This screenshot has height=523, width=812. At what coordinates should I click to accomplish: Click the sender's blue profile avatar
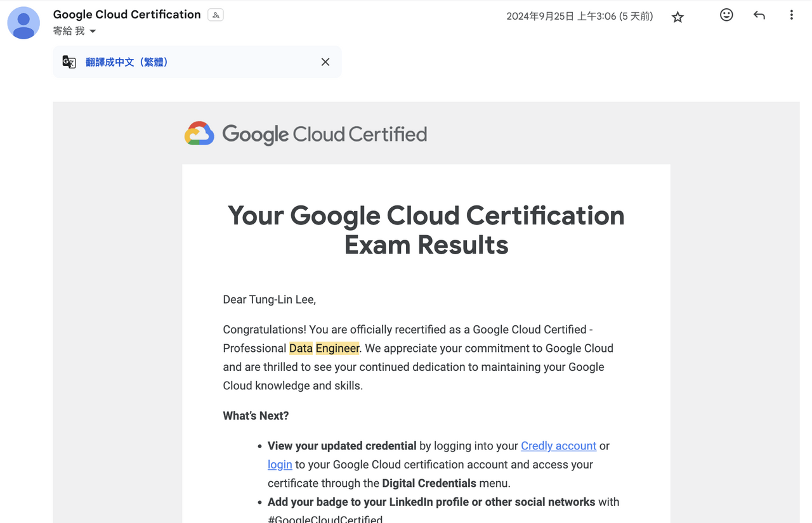pos(23,23)
